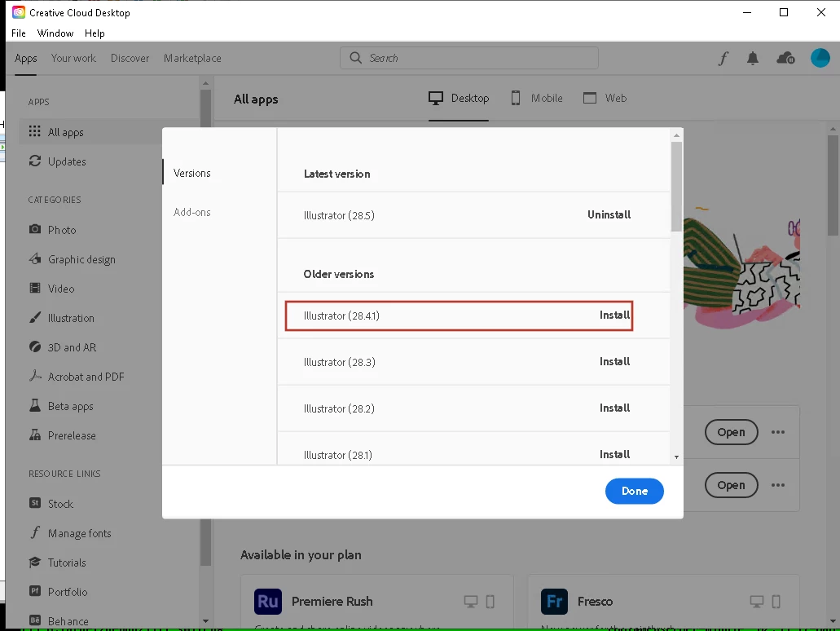Install Illustrator (28.1)

click(x=614, y=454)
